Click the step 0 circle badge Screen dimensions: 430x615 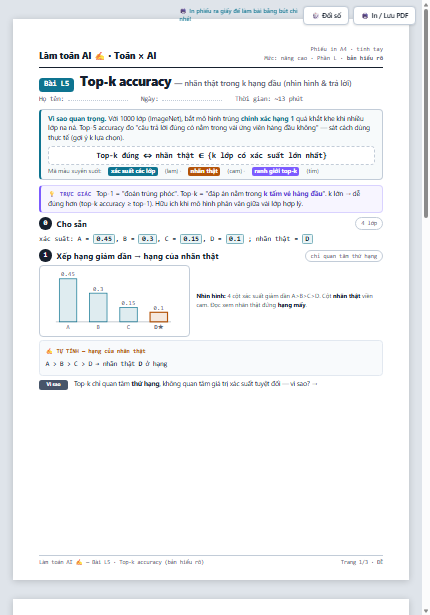coord(45,224)
